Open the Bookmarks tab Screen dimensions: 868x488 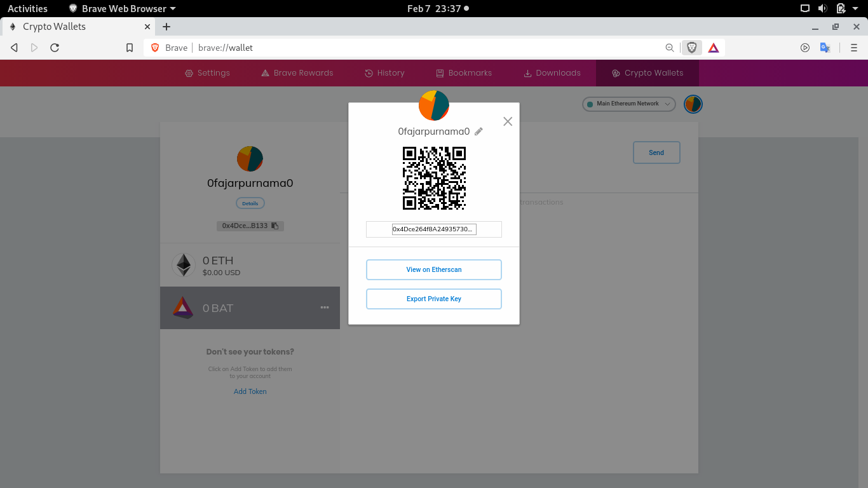[x=464, y=73]
